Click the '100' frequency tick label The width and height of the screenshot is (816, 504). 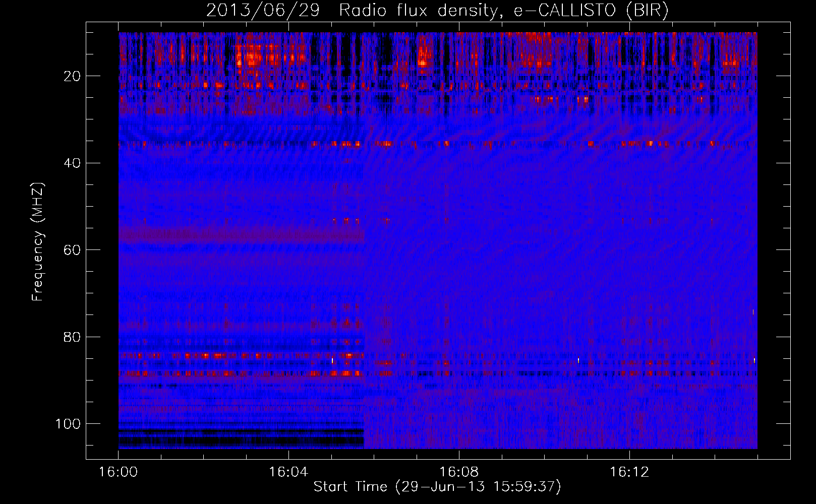(x=69, y=424)
